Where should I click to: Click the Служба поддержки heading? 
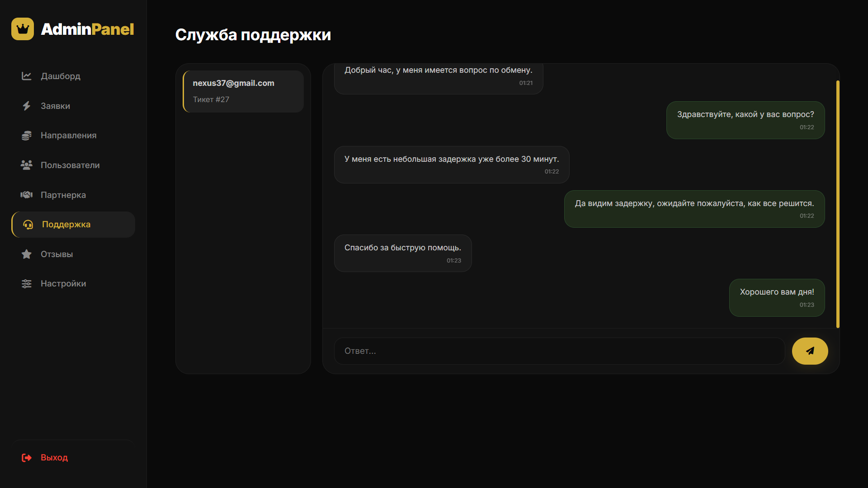[253, 35]
